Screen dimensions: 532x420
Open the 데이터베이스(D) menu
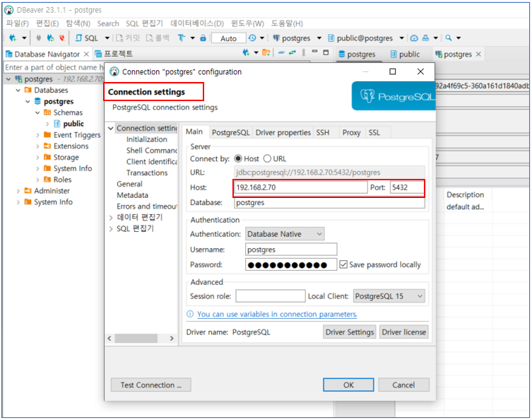[x=197, y=23]
